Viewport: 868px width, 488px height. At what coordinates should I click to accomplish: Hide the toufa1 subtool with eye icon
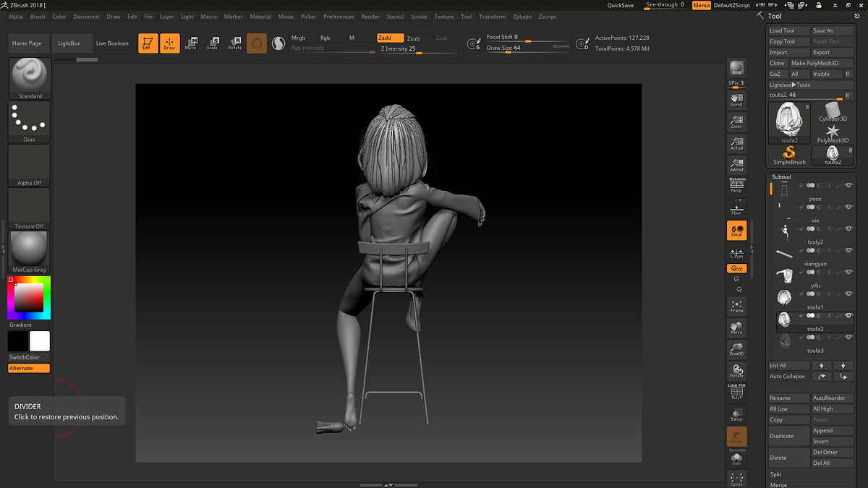(x=849, y=294)
